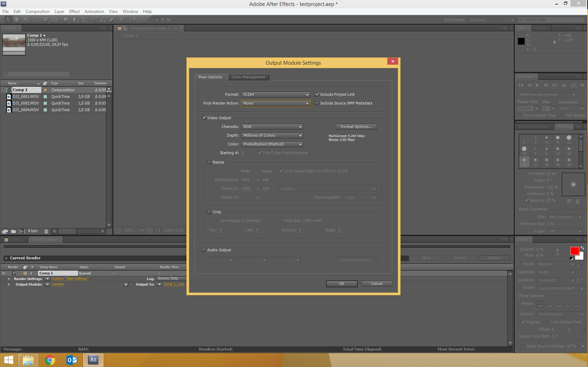This screenshot has height=367, width=588.
Task: Click the Lossless output module link
Action: click(x=58, y=284)
